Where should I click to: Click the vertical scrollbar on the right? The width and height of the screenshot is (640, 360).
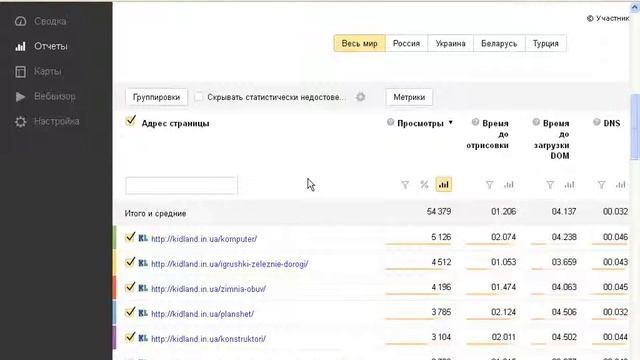tap(635, 127)
